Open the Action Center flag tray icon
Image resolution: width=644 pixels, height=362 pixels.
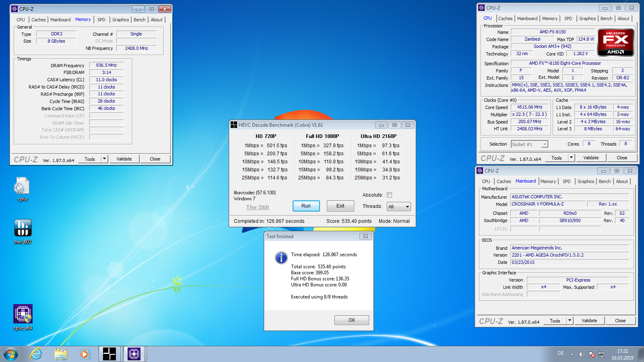pos(592,354)
